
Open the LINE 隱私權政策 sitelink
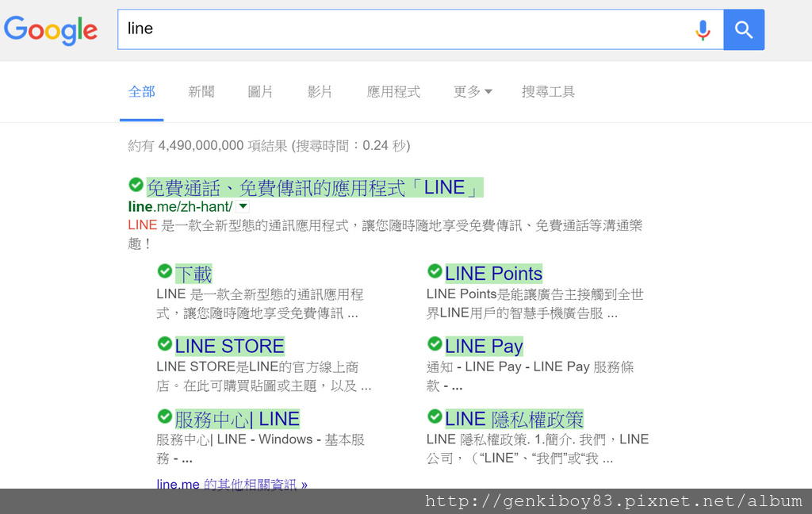pyautogui.click(x=514, y=419)
